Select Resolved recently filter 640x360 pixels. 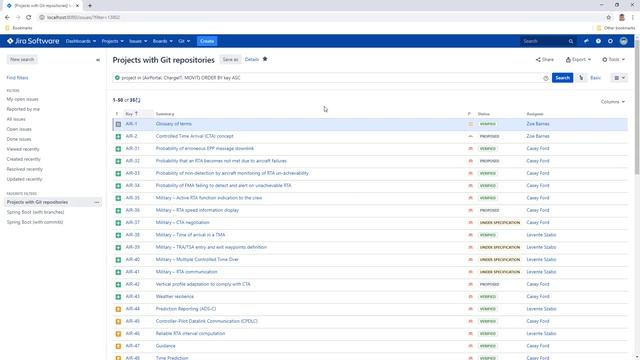(24, 169)
